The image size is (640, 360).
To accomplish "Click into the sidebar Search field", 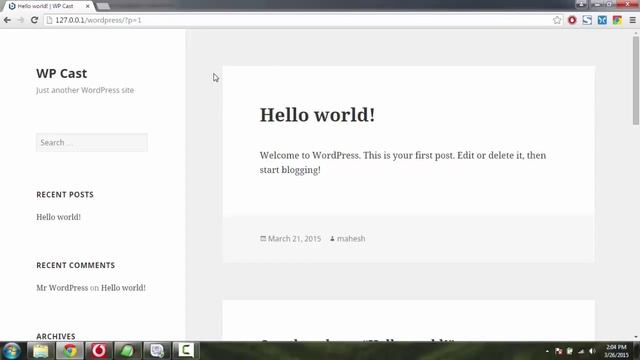I will [92, 142].
